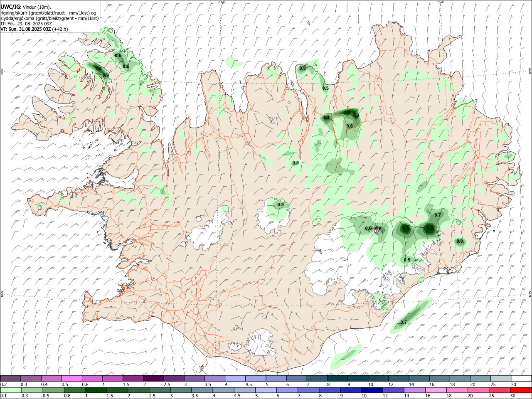The height and width of the screenshot is (399, 532).
Task: Click the 0.7 value offshore of the southeast coast
Action: pos(404,323)
